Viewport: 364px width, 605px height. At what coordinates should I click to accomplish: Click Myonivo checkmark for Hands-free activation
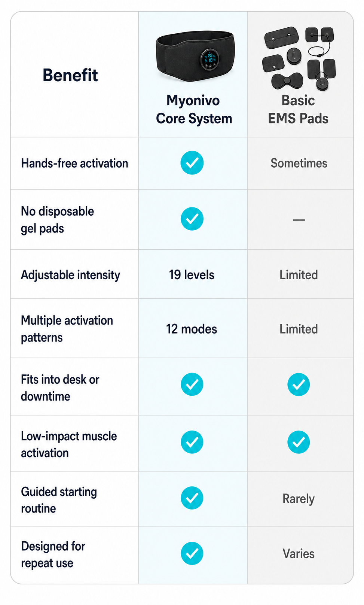192,163
